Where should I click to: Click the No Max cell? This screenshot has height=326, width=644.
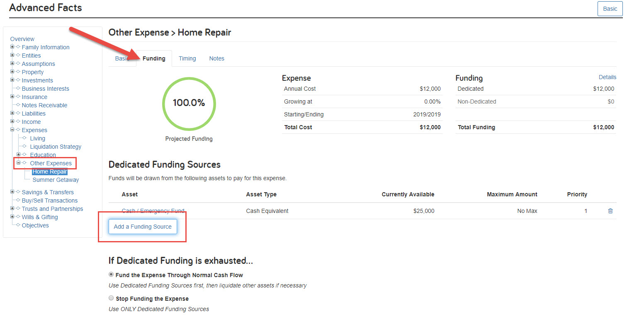[x=527, y=211]
